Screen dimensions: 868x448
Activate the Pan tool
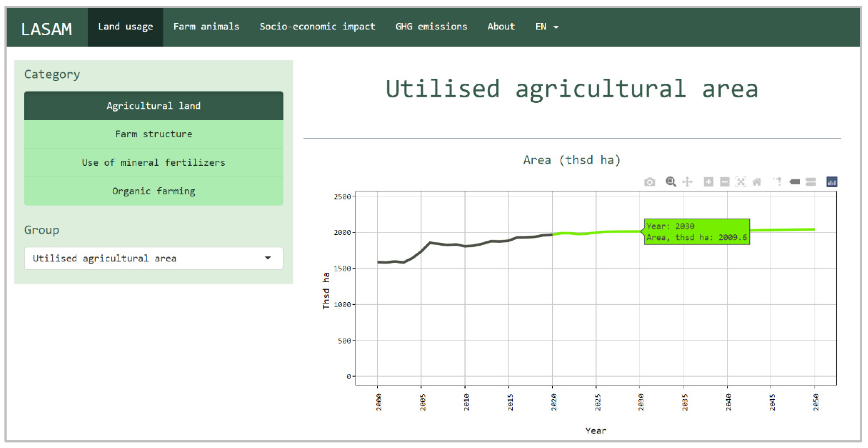[x=687, y=182]
